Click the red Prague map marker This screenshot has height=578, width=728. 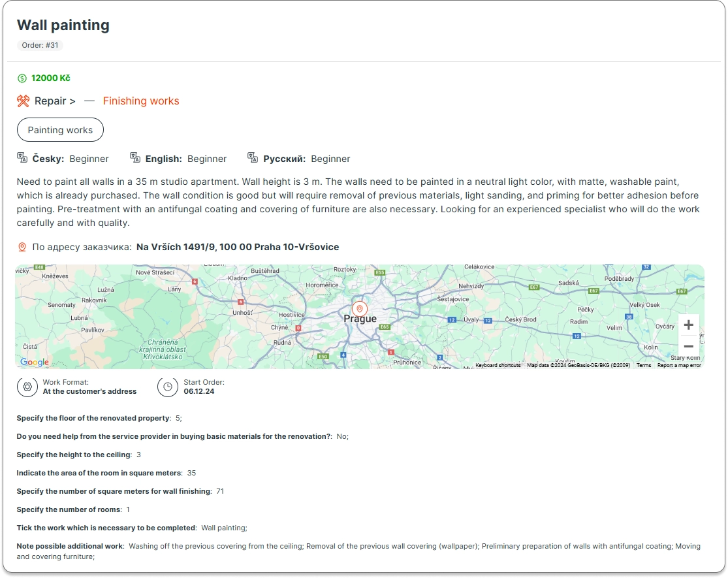coord(359,309)
